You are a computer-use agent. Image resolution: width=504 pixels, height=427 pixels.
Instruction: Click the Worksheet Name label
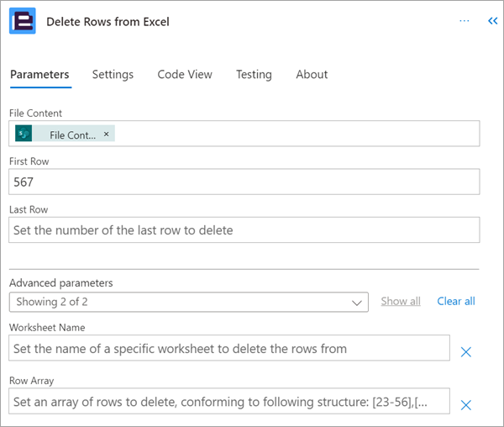(x=47, y=328)
